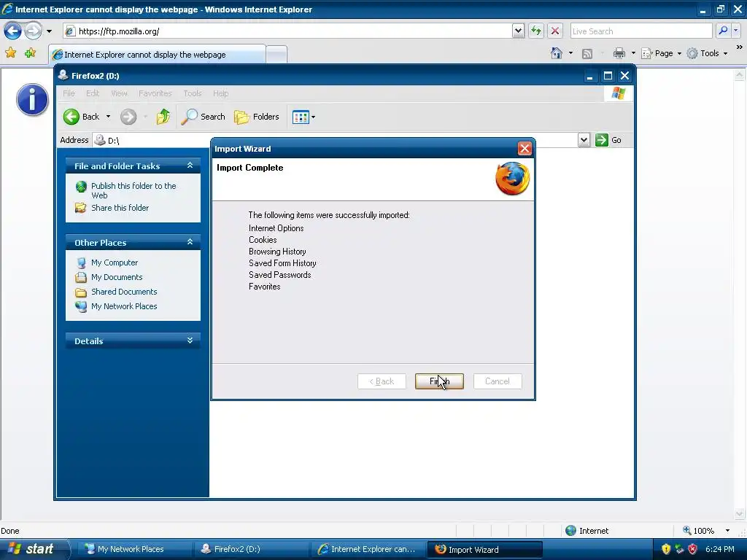Open the IE Page menu
This screenshot has height=560, width=747.
coord(661,53)
